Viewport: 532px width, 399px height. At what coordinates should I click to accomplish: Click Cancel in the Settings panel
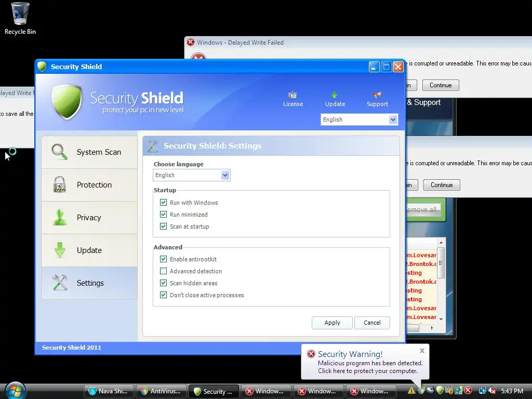click(x=372, y=323)
